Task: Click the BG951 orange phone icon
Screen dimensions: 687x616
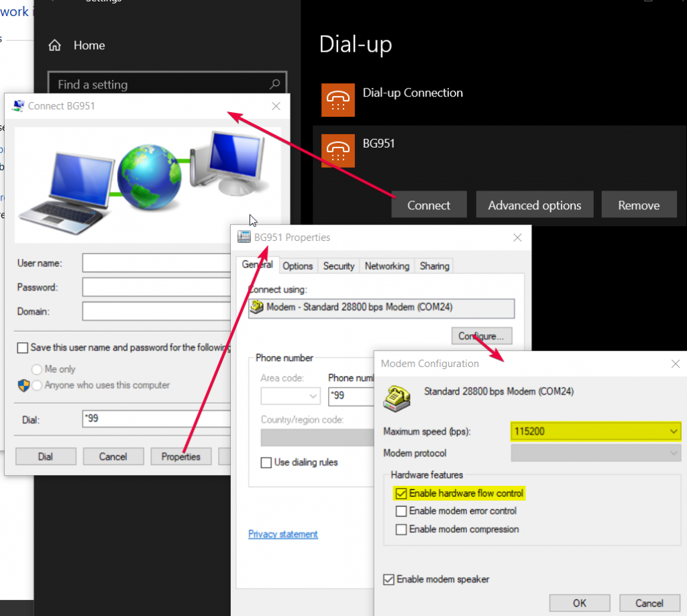Action: coord(338,151)
